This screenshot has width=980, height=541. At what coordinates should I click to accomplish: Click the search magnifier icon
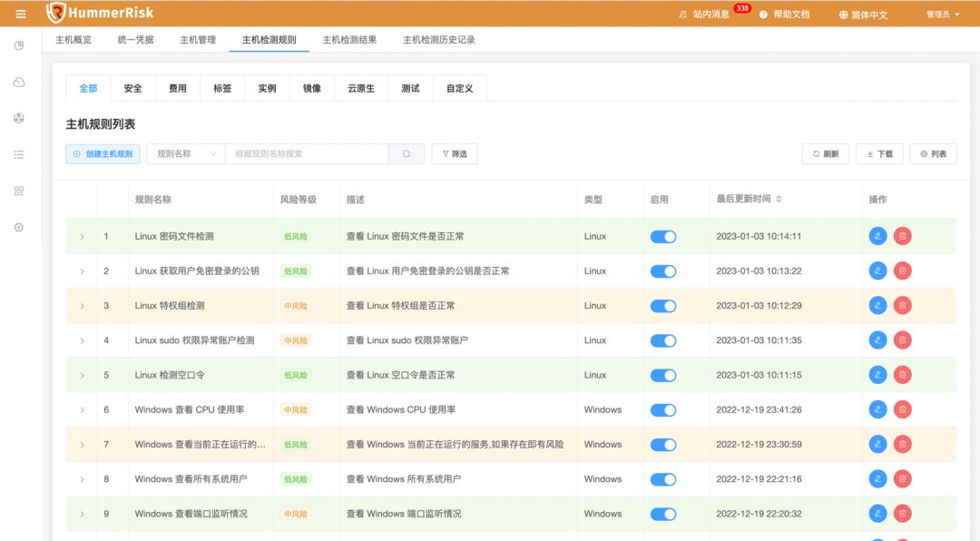(407, 153)
